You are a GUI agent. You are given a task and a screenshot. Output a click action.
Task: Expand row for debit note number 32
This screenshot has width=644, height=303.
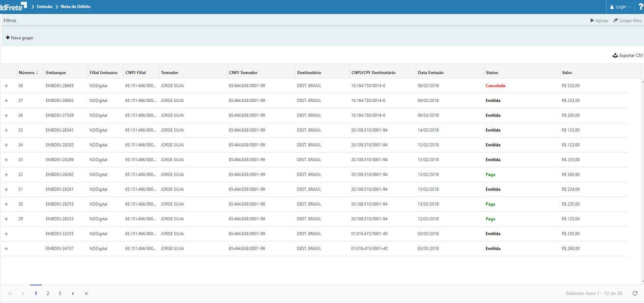pos(6,175)
